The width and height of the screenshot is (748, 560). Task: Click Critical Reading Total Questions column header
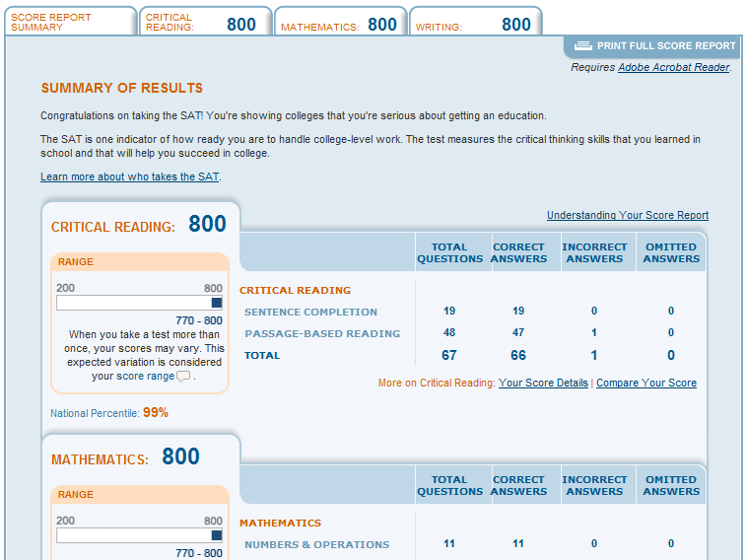pos(449,252)
